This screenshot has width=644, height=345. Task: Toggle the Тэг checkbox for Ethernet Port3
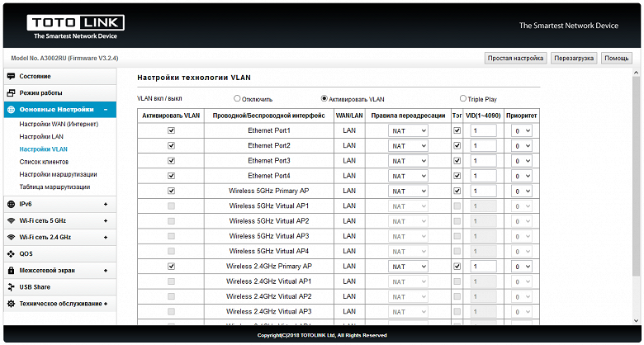(457, 161)
